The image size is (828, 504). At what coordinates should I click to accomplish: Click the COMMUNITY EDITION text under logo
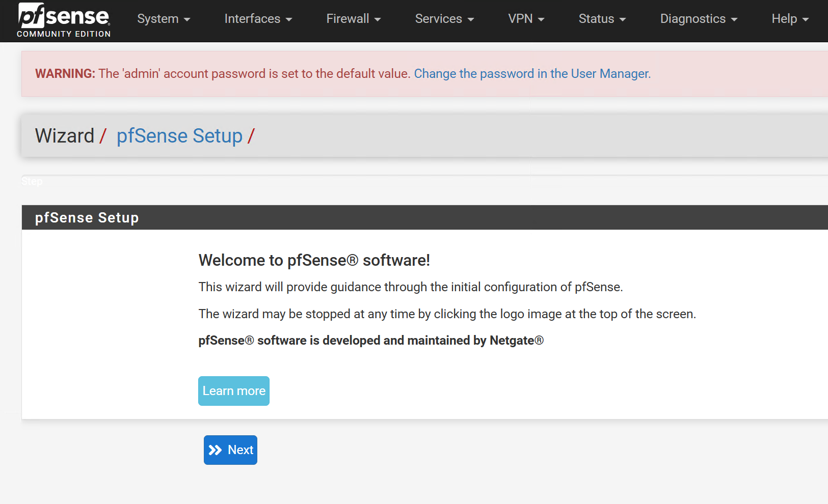[64, 34]
